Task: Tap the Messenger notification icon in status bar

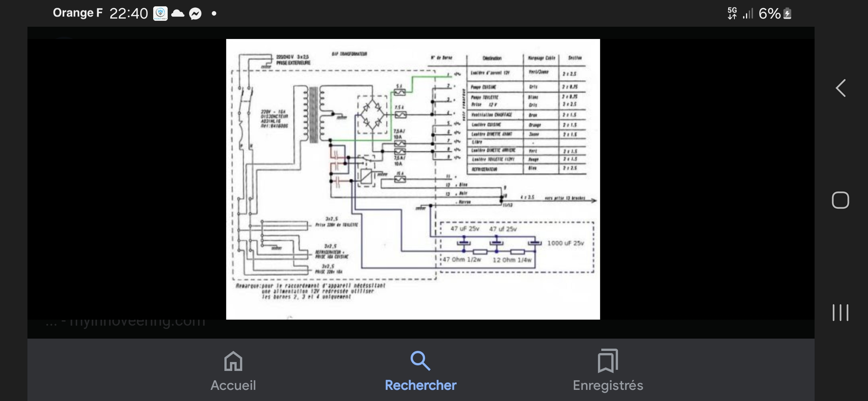Action: tap(195, 14)
